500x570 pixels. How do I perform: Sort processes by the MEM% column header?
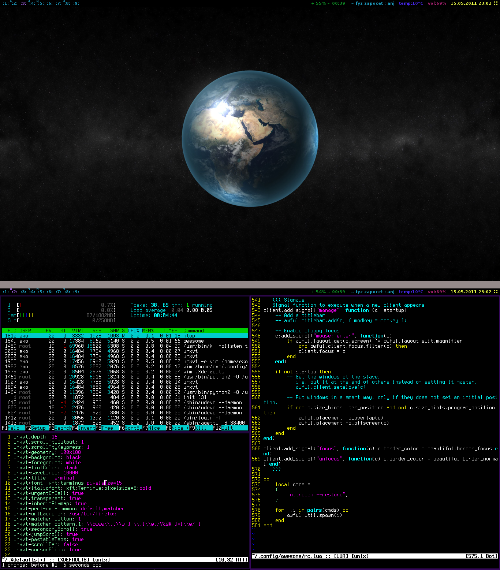[147, 330]
